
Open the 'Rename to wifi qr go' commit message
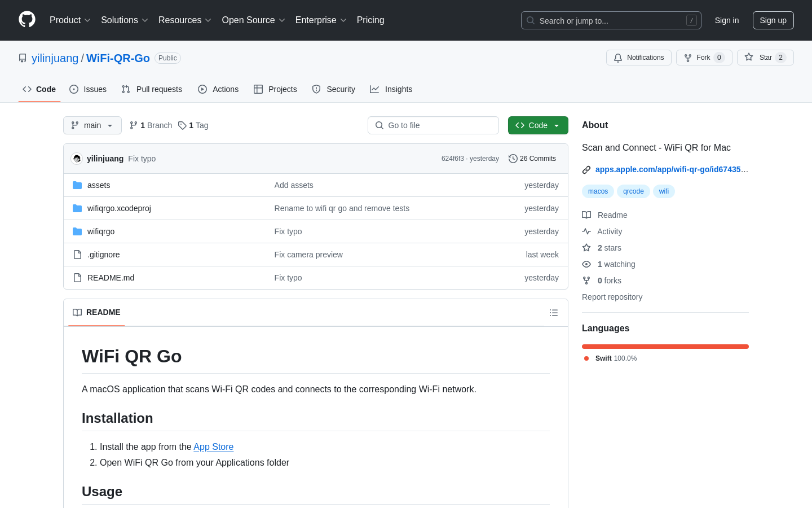coord(342,208)
